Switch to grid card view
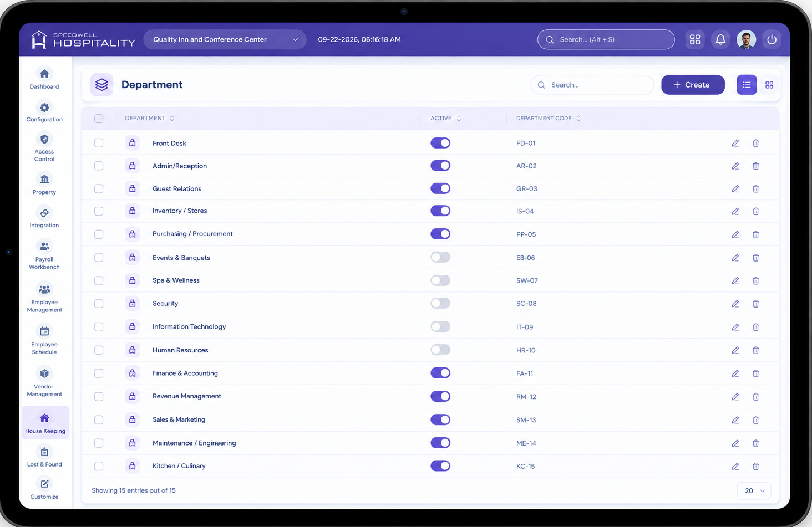Screen dimensions: 812x527 point(769,85)
